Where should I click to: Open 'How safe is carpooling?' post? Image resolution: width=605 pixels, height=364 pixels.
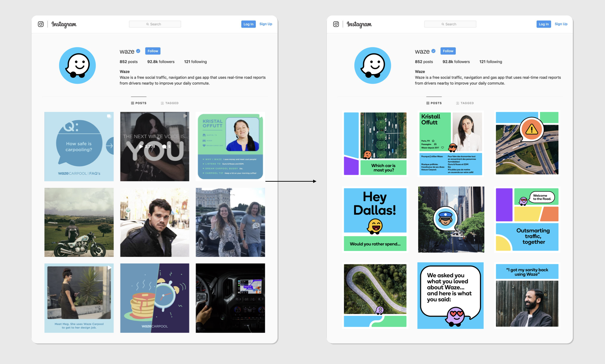click(79, 147)
